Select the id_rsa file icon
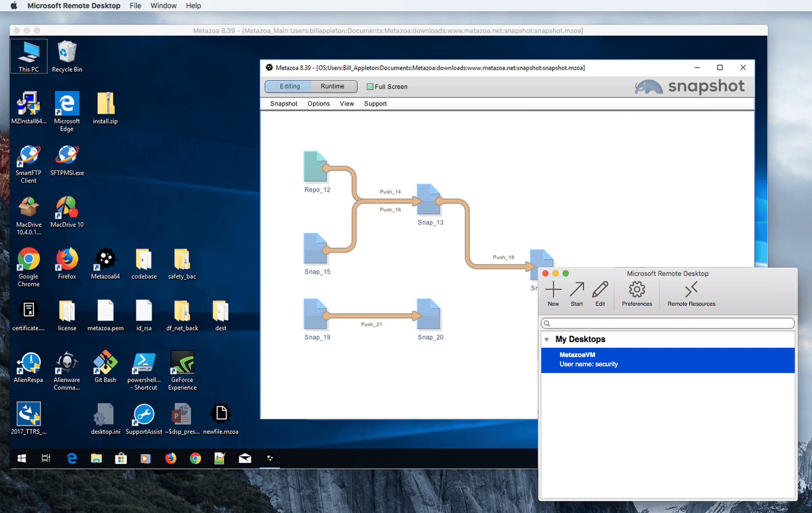Image resolution: width=812 pixels, height=513 pixels. pyautogui.click(x=144, y=315)
